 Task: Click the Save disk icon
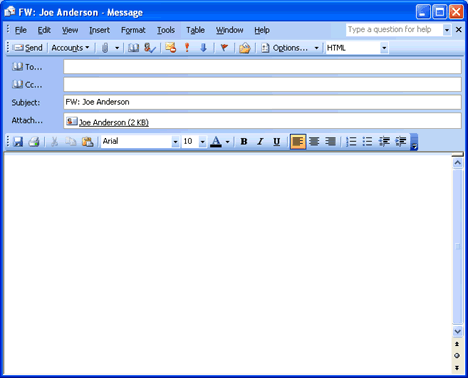point(18,142)
